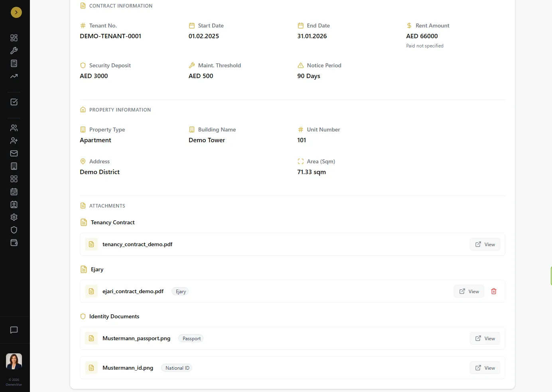Click rent amount AED 66000
Viewport: 552px width, 392px height.
tap(422, 36)
